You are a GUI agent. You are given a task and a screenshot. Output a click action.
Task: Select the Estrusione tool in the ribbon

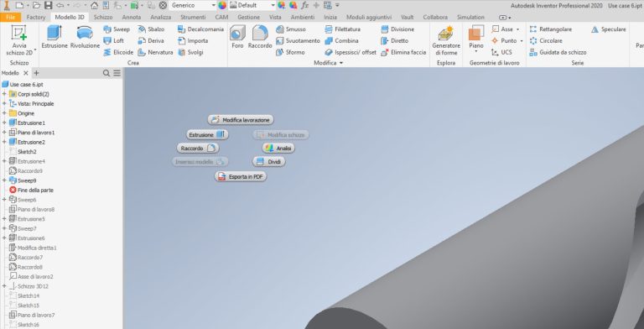point(55,37)
